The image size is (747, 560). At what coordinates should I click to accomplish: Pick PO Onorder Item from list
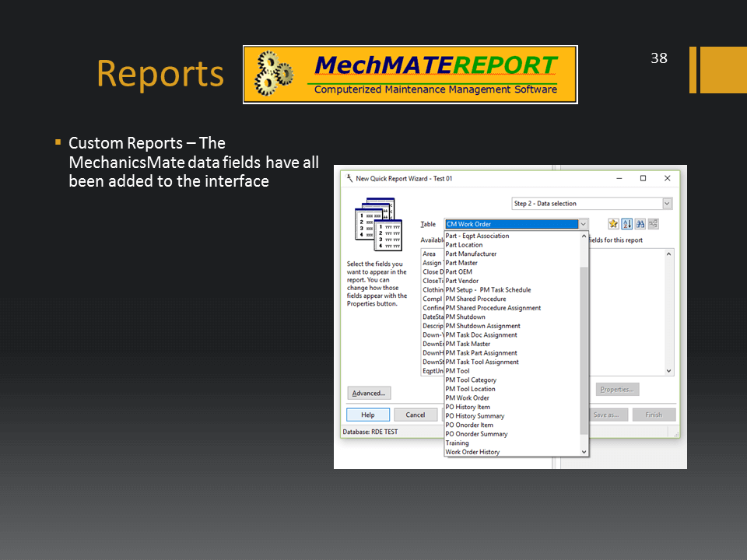(x=512, y=425)
